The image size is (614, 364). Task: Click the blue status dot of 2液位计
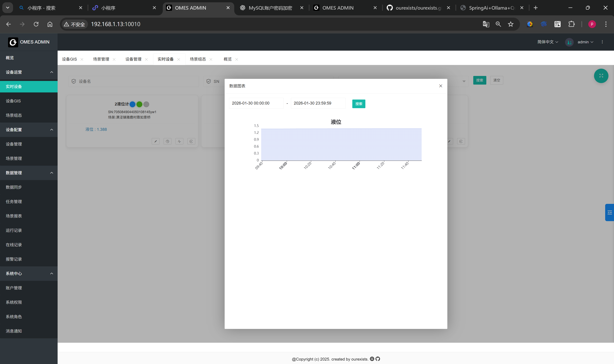[132, 104]
